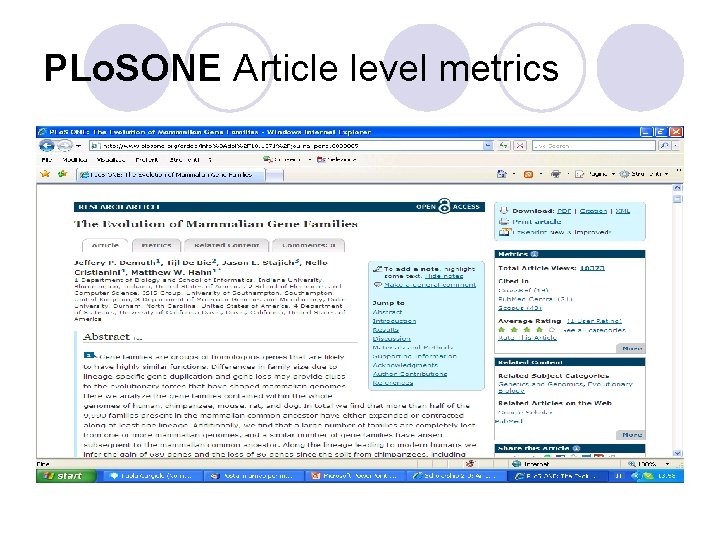Click the blue icon before abstract text

(x=89, y=355)
